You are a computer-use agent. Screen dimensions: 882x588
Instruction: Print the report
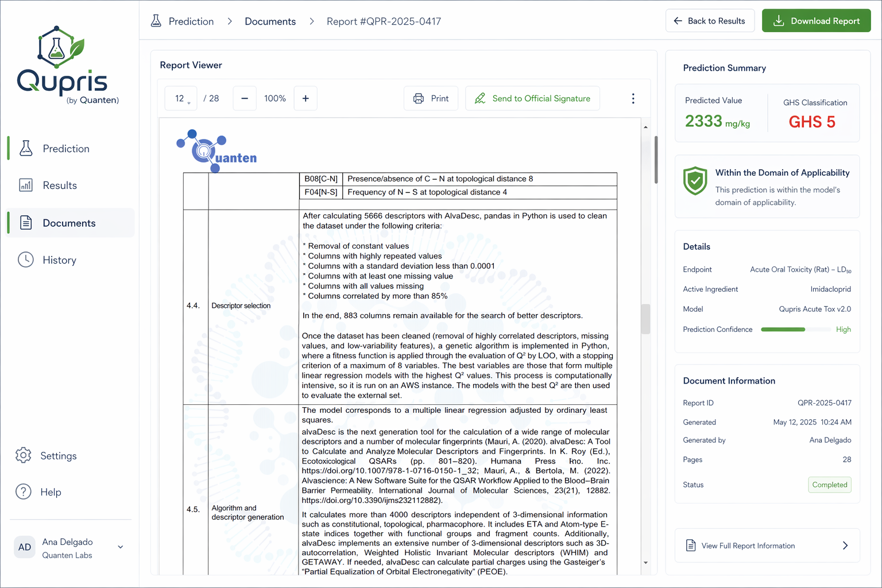(431, 99)
